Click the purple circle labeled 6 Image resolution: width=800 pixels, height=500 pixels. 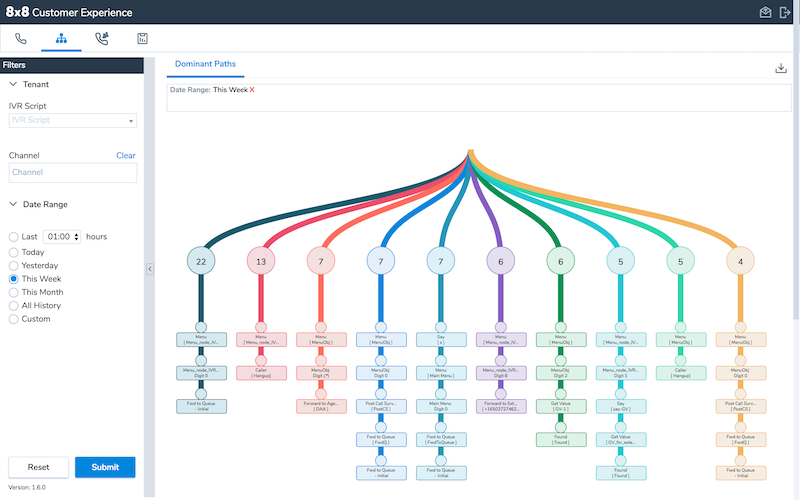(x=501, y=261)
